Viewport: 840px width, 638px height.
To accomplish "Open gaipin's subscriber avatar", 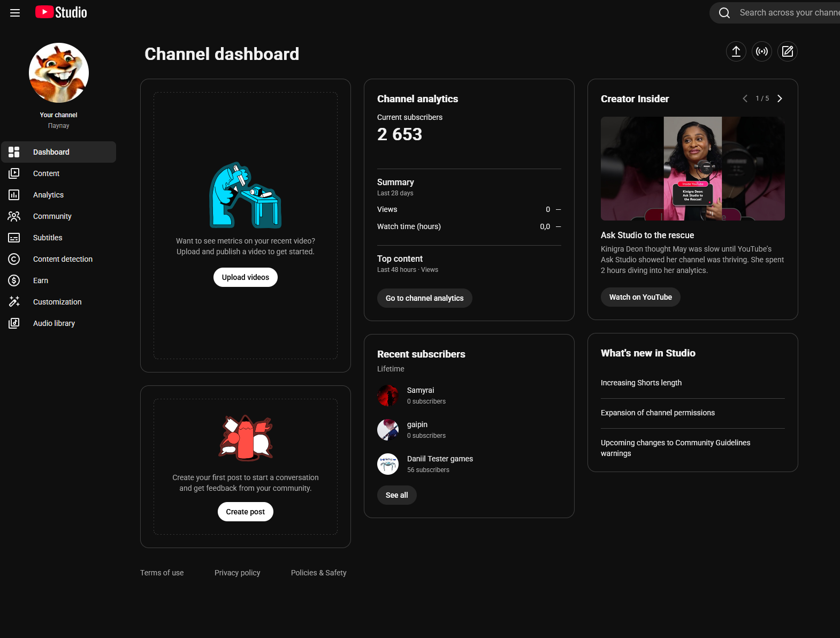I will pyautogui.click(x=388, y=430).
